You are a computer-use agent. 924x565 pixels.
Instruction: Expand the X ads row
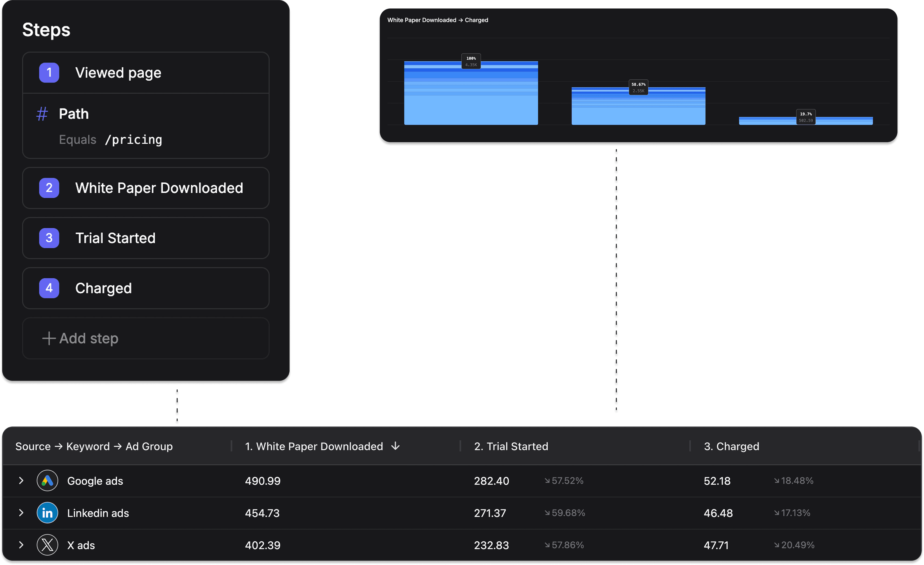click(21, 545)
